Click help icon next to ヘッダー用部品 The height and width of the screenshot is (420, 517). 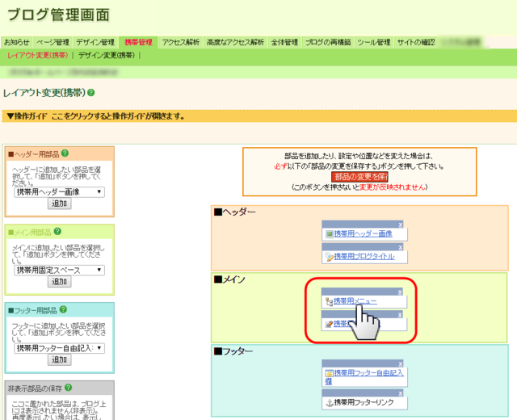point(65,153)
